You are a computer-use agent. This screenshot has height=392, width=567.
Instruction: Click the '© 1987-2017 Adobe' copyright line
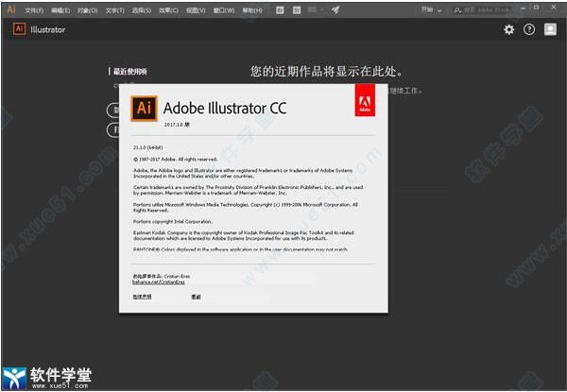(176, 159)
